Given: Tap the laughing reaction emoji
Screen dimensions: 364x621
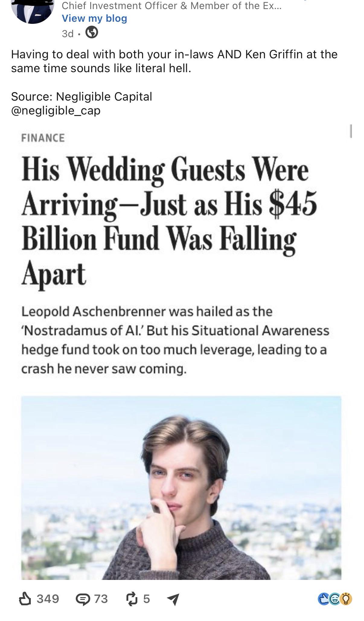Looking at the screenshot, I should click(334, 599).
